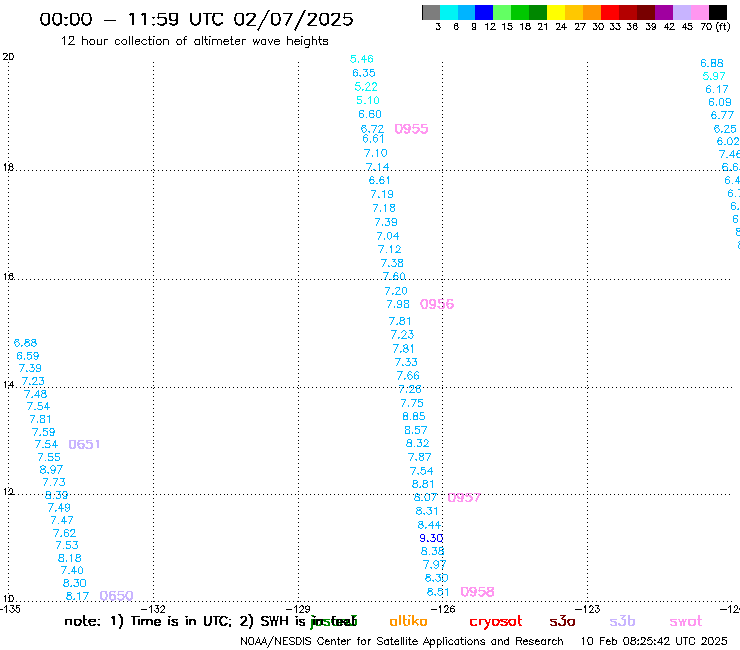
Task: Click the wave height value 7.10
Action: [376, 153]
